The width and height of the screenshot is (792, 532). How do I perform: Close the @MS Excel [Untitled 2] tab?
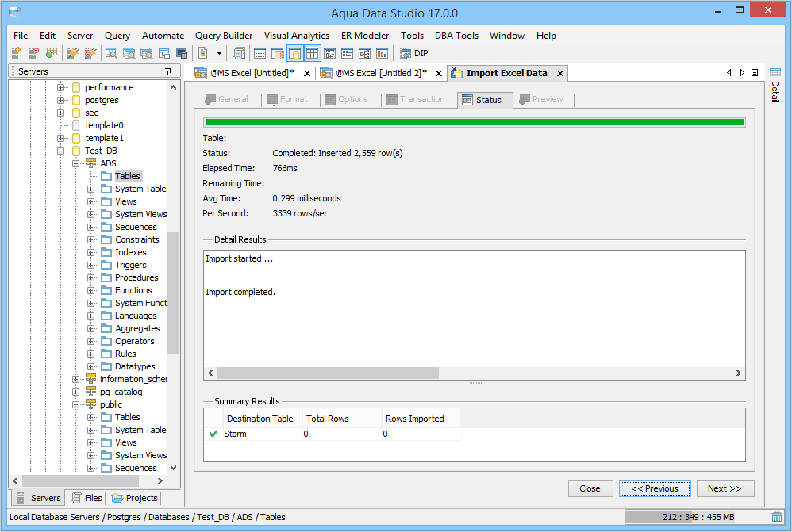tap(439, 74)
